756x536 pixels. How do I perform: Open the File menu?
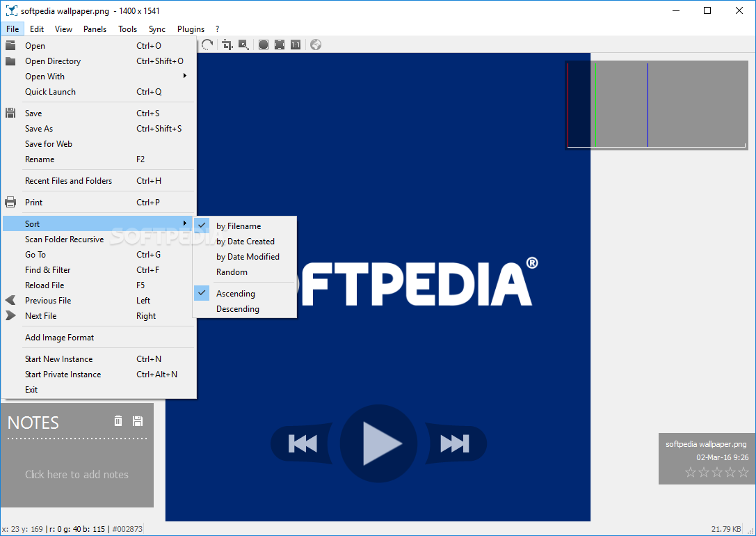(13, 29)
